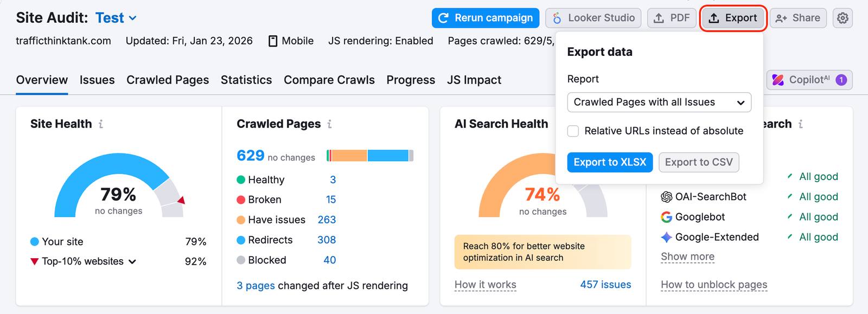868x314 pixels.
Task: Open the Share options
Action: point(797,17)
